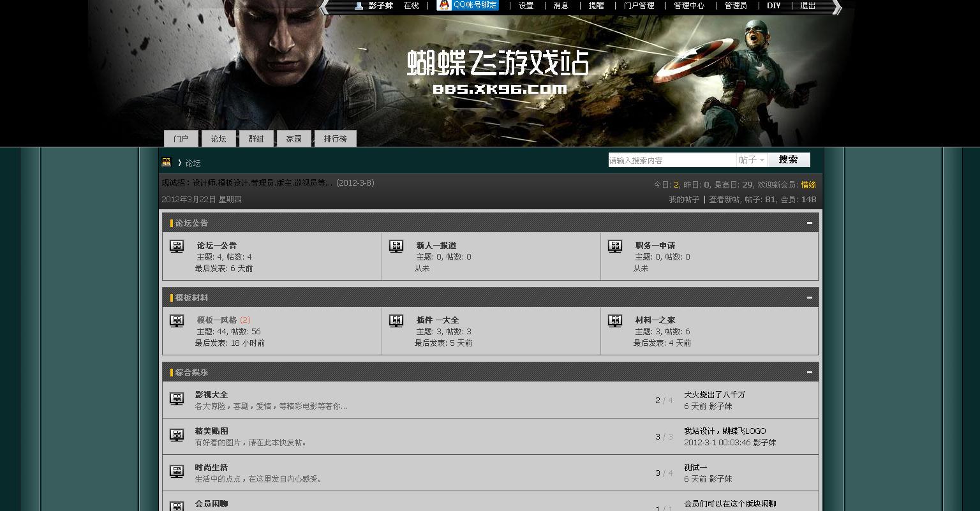Open the post 会员们可以在这个版块闲聊
The width and height of the screenshot is (980, 511).
[730, 504]
